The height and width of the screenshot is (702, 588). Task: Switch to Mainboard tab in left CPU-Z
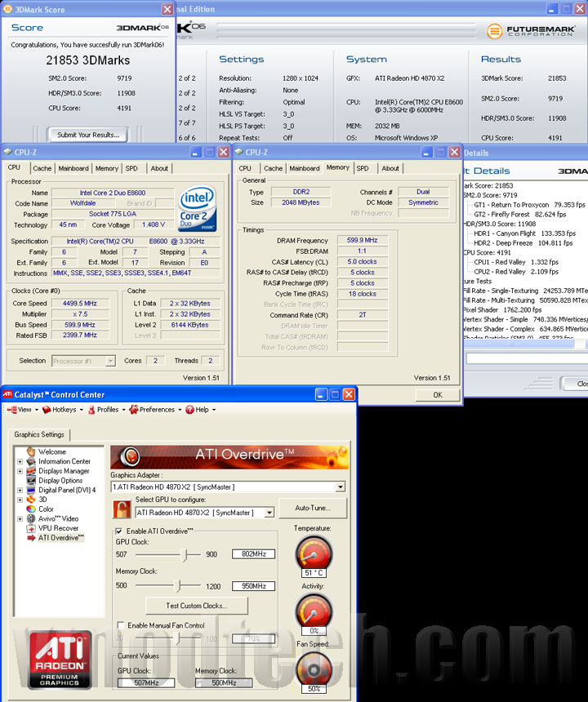pyautogui.click(x=73, y=168)
